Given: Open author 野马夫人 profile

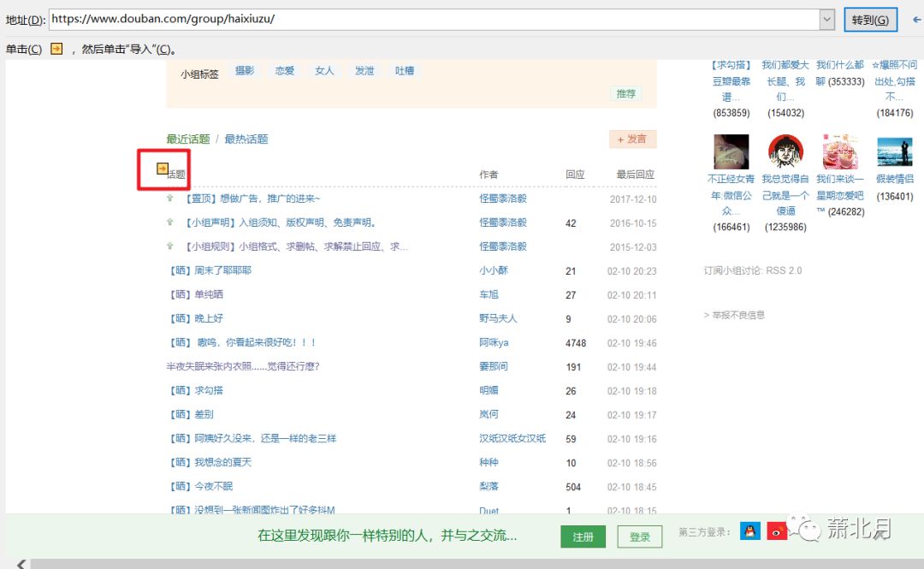Looking at the screenshot, I should (498, 318).
